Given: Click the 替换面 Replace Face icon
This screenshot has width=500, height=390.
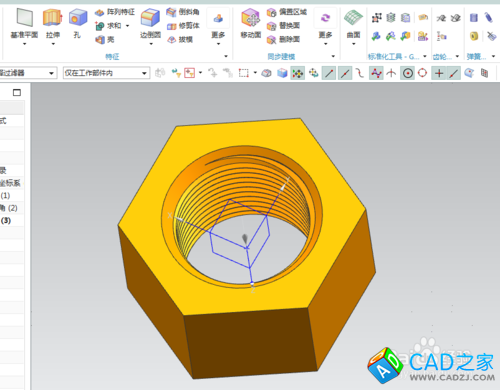Looking at the screenshot, I should coord(283,26).
